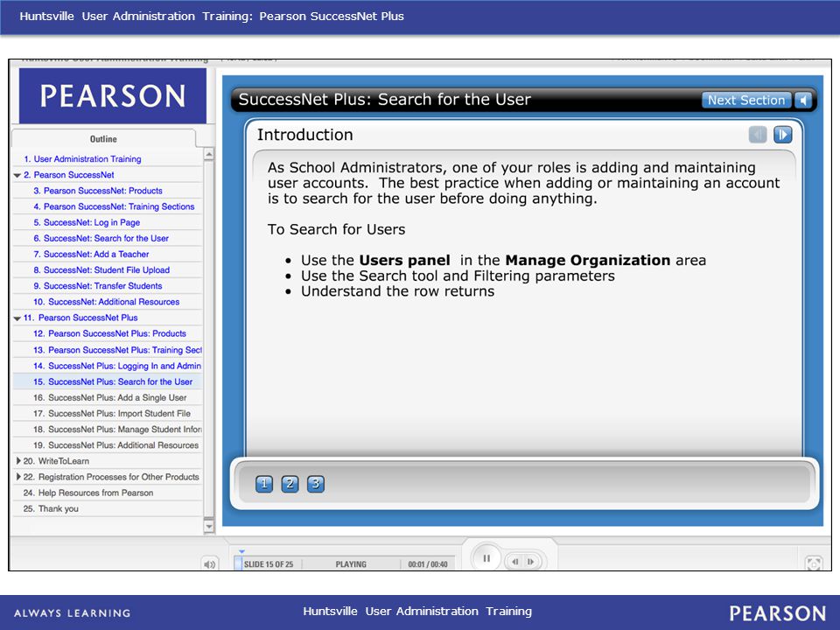Collapse the Pearson SuccessNet outline section

click(17, 175)
